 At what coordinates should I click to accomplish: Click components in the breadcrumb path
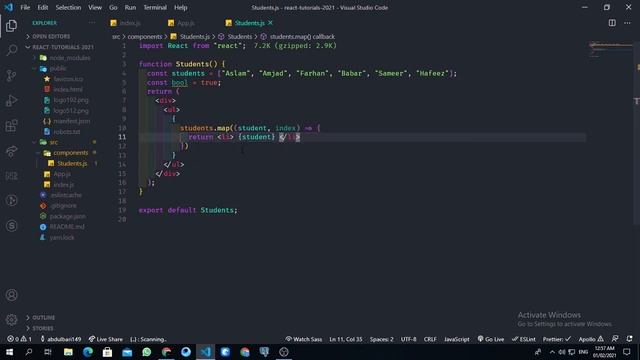(x=144, y=37)
